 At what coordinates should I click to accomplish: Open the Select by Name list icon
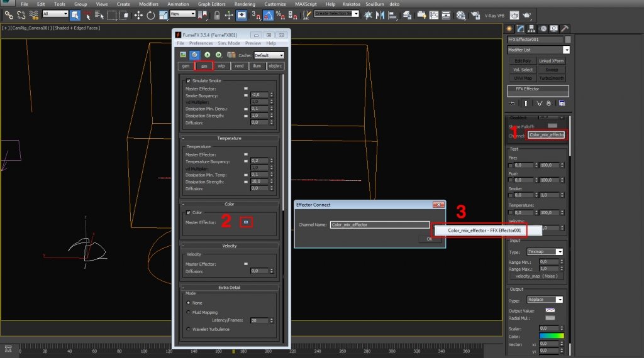[x=99, y=16]
